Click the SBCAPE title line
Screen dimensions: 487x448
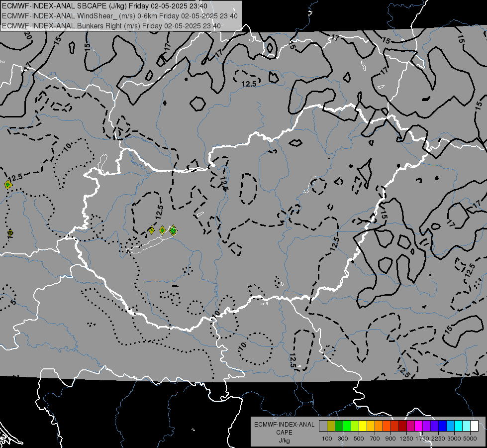tap(105, 6)
